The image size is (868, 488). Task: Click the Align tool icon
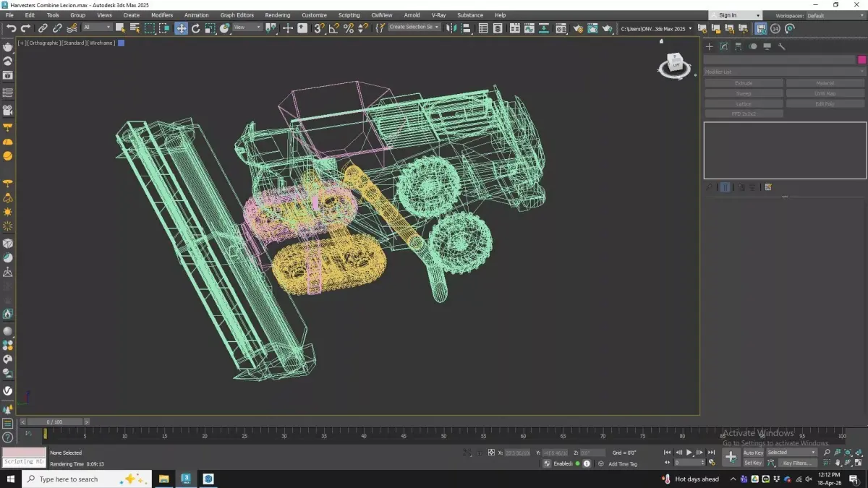[465, 28]
